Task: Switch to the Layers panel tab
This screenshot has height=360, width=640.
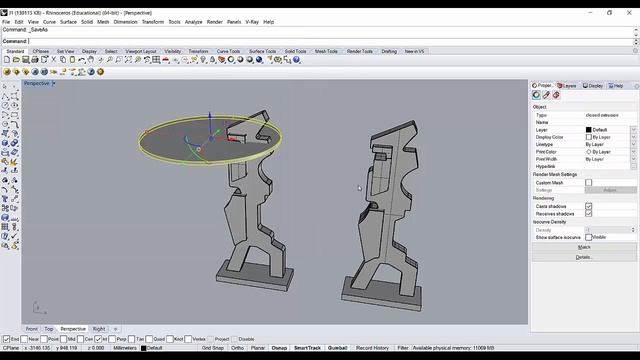Action: 567,86
